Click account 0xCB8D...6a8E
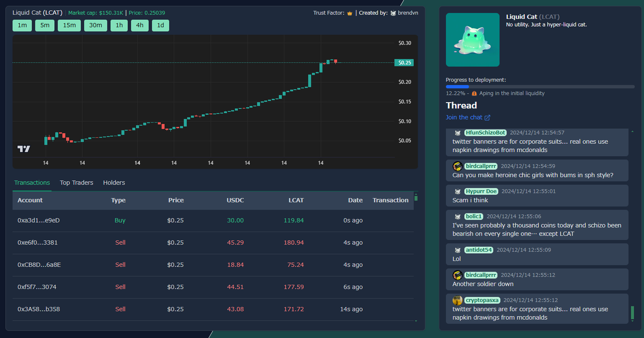Viewport: 644px width, 338px height. 39,264
